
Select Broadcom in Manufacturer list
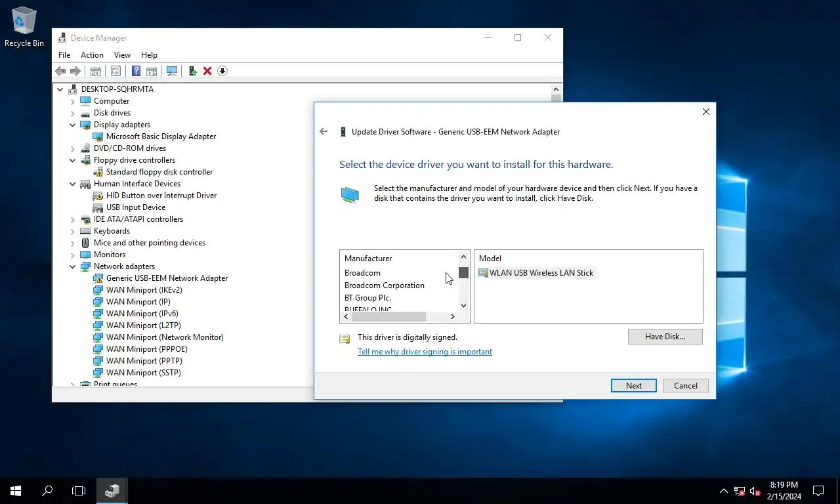click(x=362, y=273)
